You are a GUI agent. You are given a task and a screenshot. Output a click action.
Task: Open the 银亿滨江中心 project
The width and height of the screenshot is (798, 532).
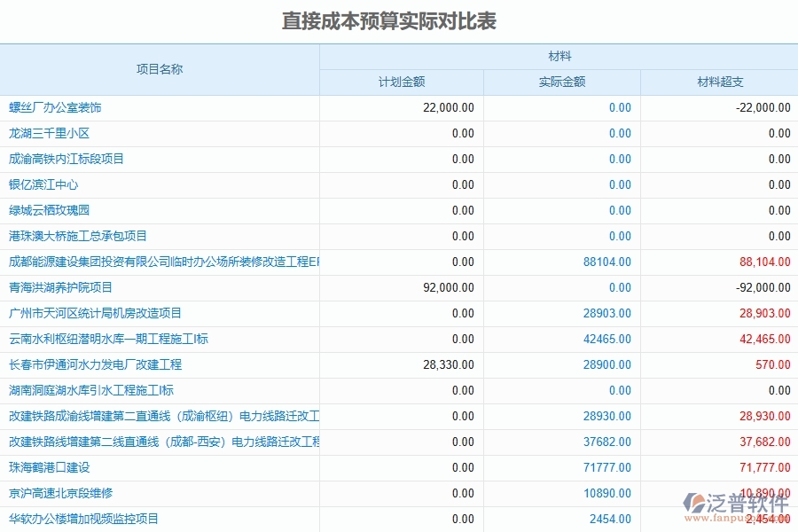40,184
